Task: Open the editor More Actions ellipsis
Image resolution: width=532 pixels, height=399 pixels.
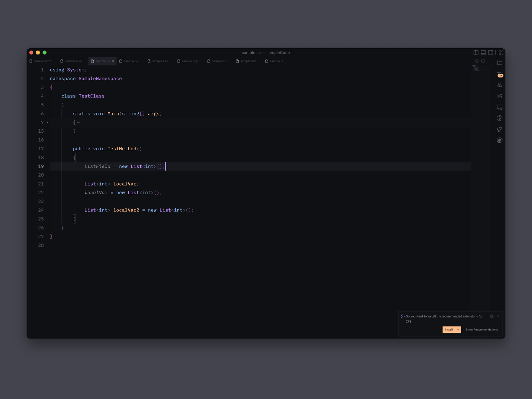Action: coord(489,61)
